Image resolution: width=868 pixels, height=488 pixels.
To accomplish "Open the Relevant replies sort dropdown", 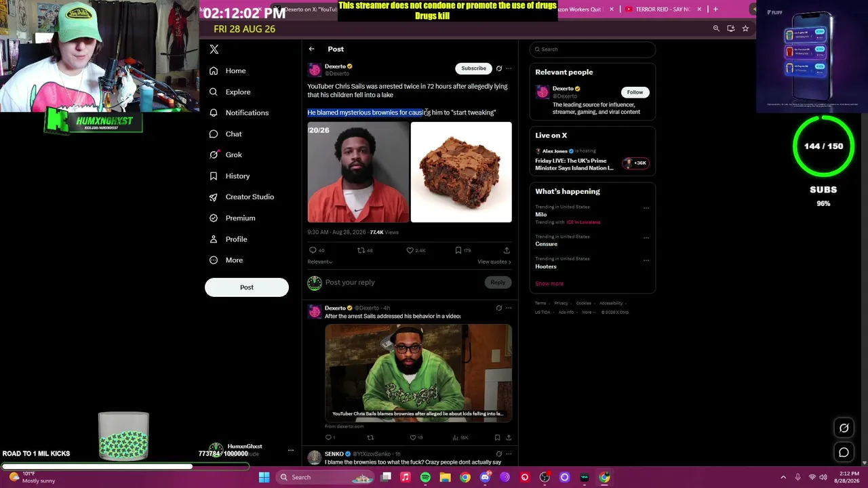I will point(320,262).
